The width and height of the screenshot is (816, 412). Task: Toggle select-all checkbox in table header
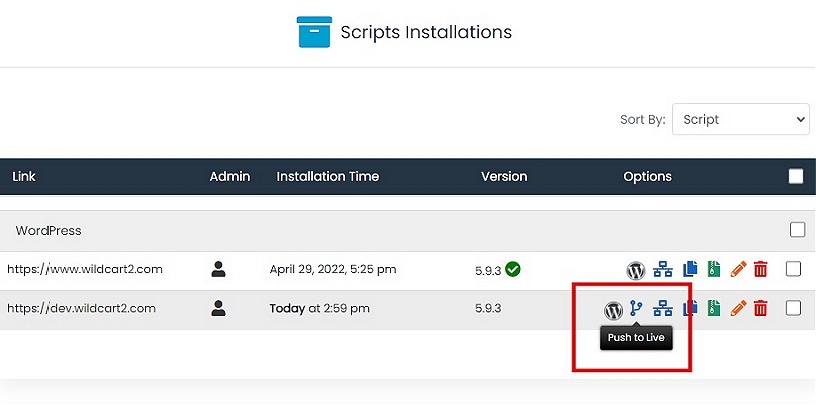[x=796, y=177]
